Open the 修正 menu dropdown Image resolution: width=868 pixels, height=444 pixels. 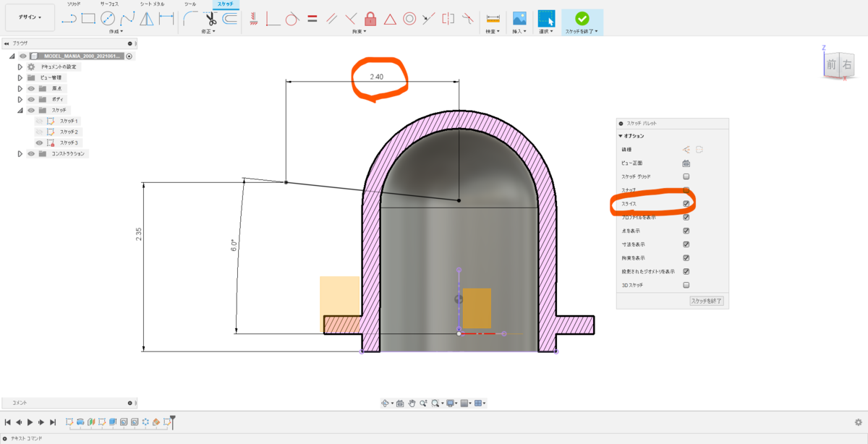[209, 32]
